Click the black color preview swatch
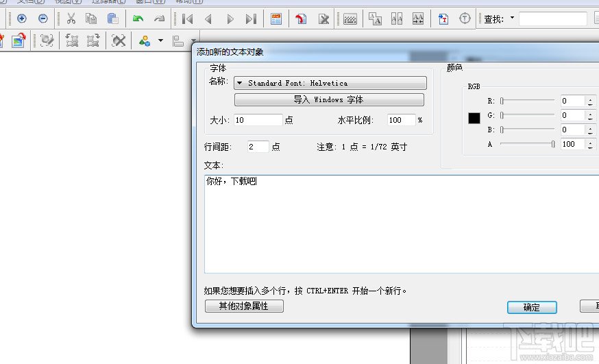 474,118
